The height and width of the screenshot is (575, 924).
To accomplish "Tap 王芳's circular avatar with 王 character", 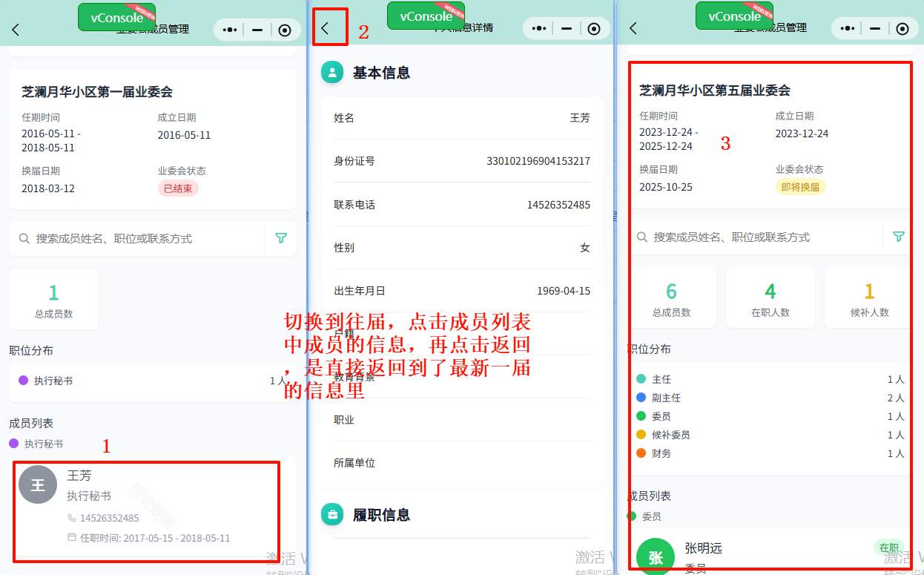I will click(x=37, y=484).
